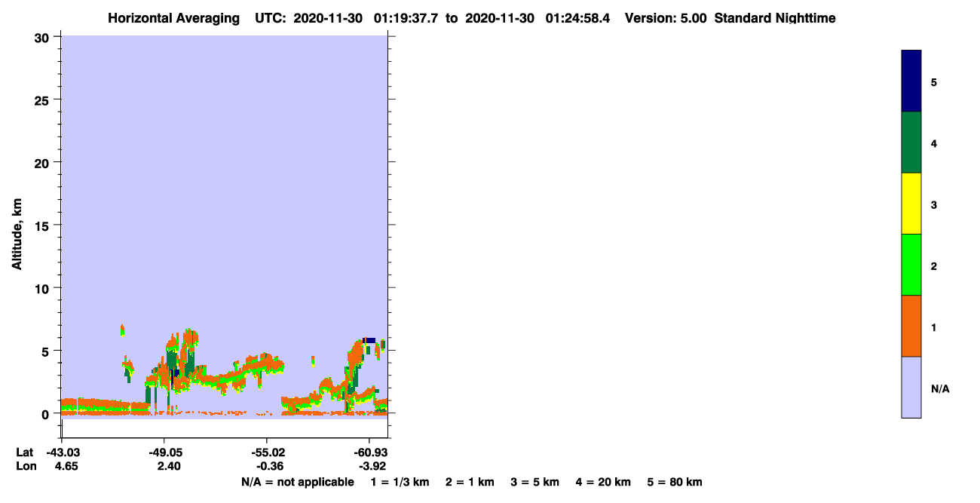Click the 'Lon' row label
Viewport: 980px width, 503px height.
25,466
